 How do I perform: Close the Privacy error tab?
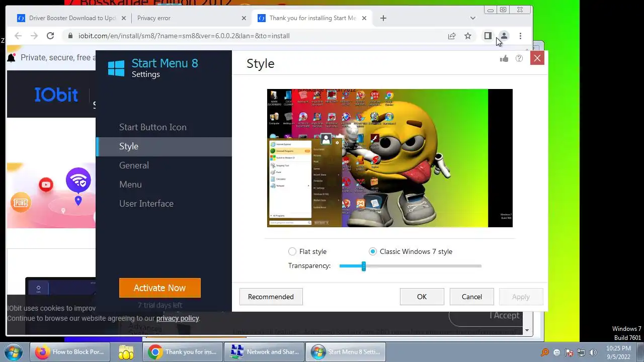click(244, 18)
